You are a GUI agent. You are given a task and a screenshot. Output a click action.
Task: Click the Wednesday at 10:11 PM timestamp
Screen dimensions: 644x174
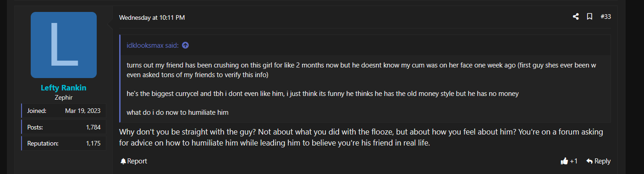coord(152,17)
